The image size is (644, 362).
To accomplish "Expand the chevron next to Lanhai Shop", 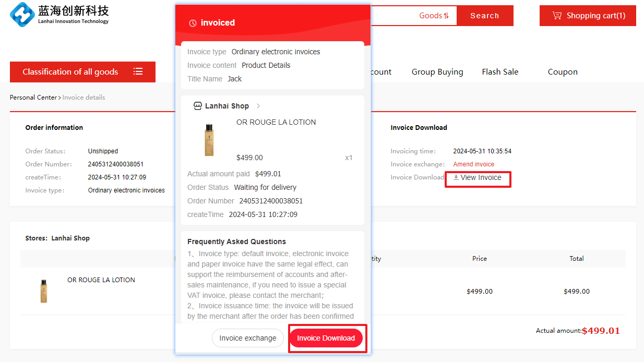I will point(258,106).
